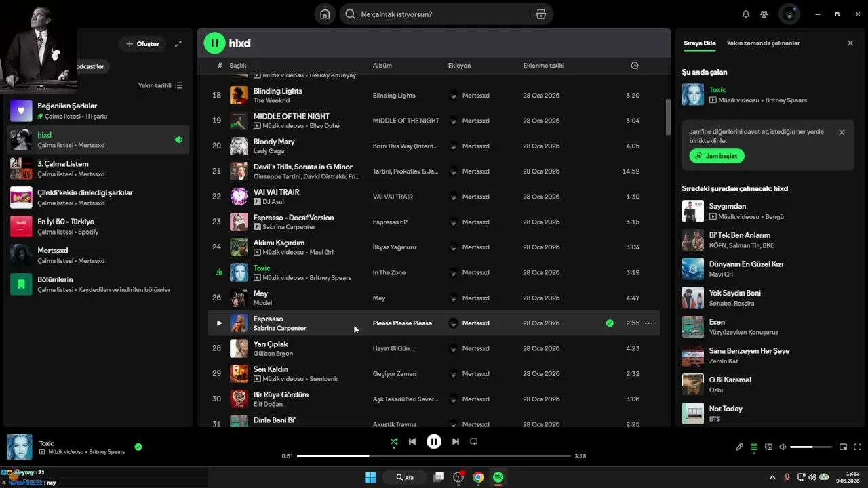The height and width of the screenshot is (488, 868).
Task: Click the tracklist vertical scrollbar
Action: tap(668, 117)
